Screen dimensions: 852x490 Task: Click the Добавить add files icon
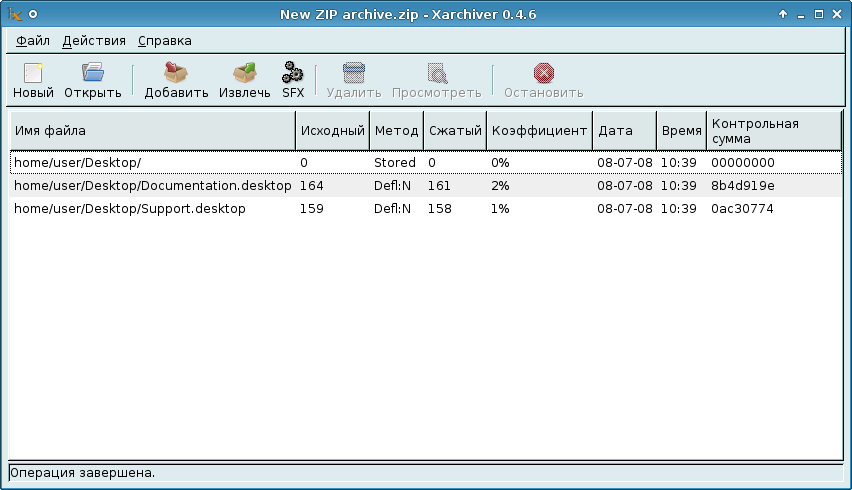[x=176, y=73]
